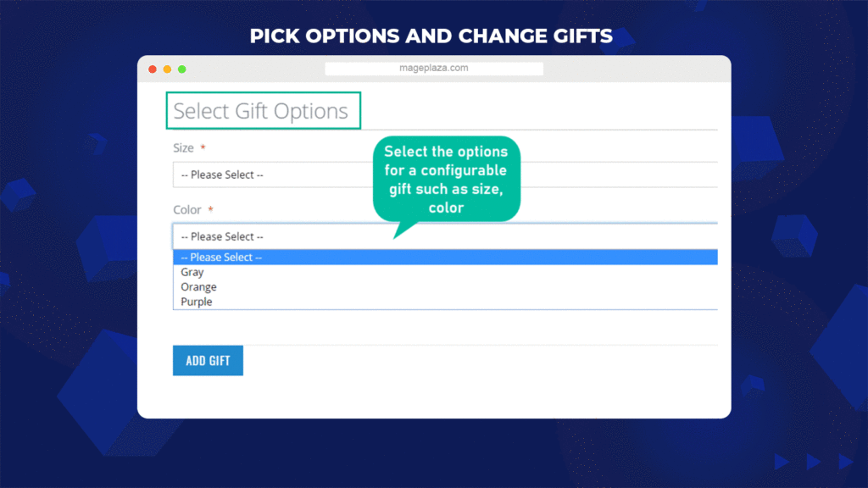This screenshot has width=868, height=488.
Task: Click the mageplaza.com address bar
Action: click(434, 69)
